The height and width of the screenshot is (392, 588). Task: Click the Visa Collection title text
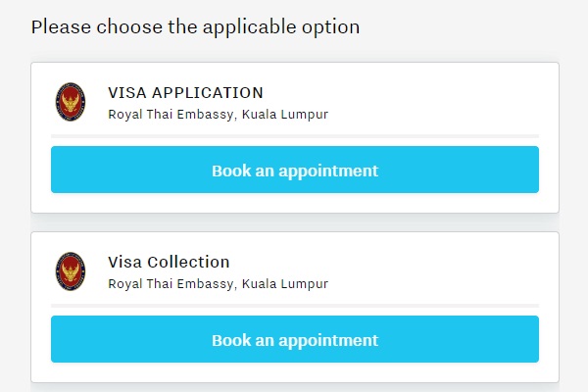point(169,263)
